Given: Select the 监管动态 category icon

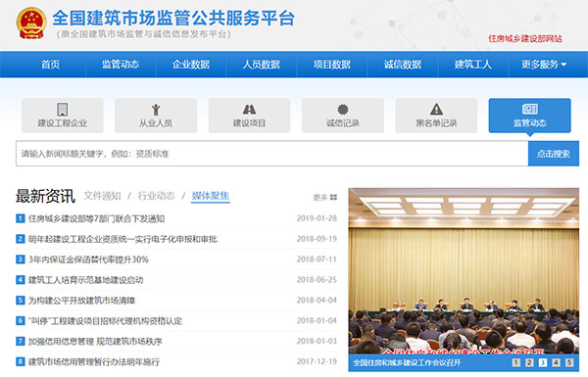Looking at the screenshot, I should (x=530, y=109).
